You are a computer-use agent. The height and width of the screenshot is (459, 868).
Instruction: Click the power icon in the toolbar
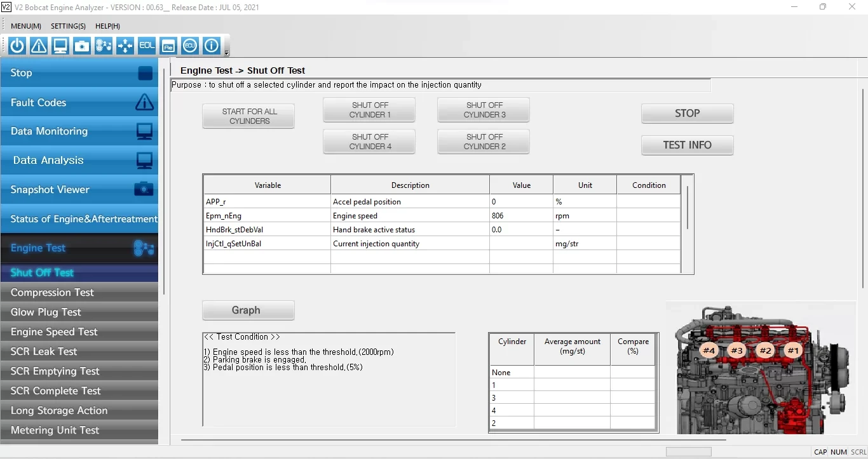coord(17,46)
